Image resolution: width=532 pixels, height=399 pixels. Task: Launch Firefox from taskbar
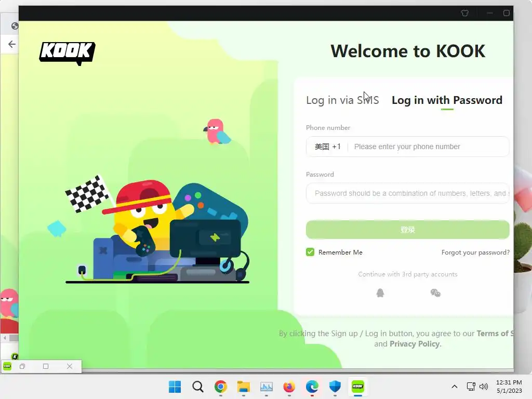[x=289, y=387]
